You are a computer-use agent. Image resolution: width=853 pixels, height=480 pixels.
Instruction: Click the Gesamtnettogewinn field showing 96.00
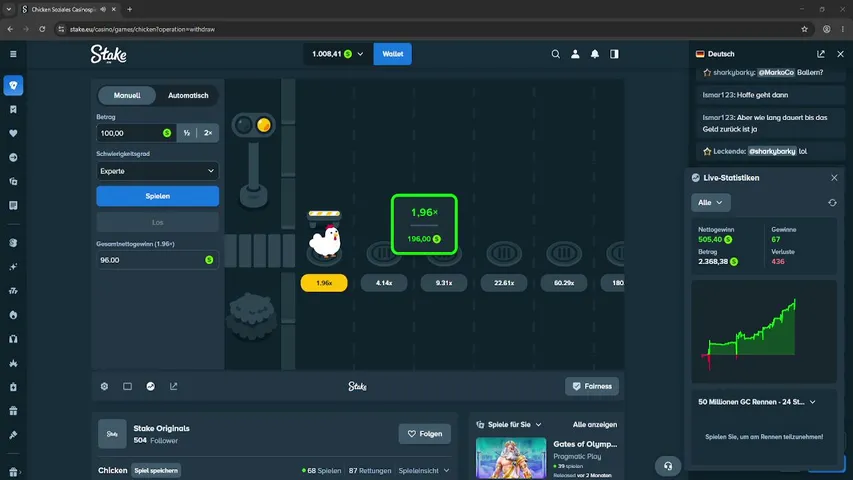coord(158,260)
